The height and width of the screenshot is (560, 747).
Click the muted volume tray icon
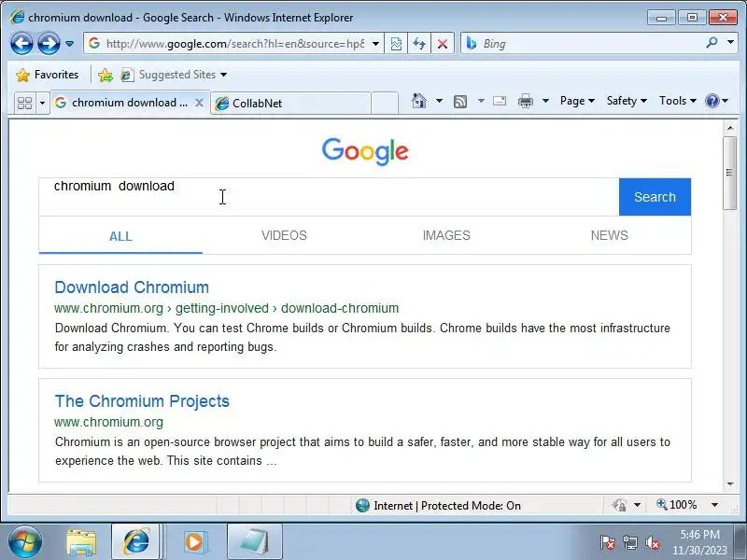coord(652,542)
